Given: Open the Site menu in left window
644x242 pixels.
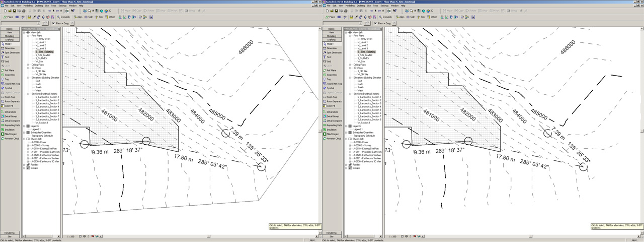Looking at the screenshot, I should point(47,6).
